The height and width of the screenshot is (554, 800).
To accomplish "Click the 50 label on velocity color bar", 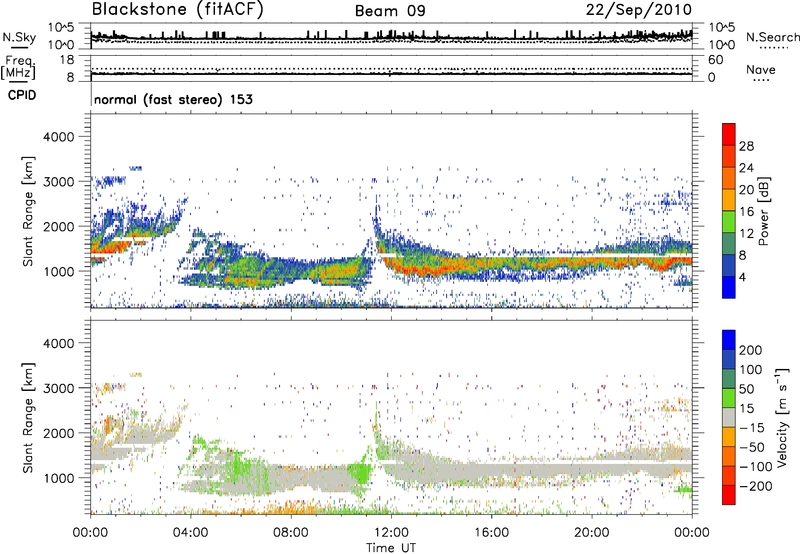I will tap(746, 389).
